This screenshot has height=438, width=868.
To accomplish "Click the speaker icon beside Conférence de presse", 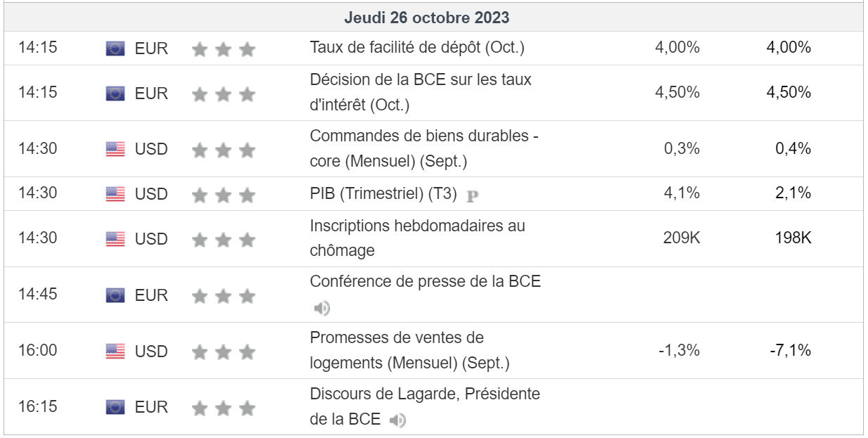I will (321, 308).
